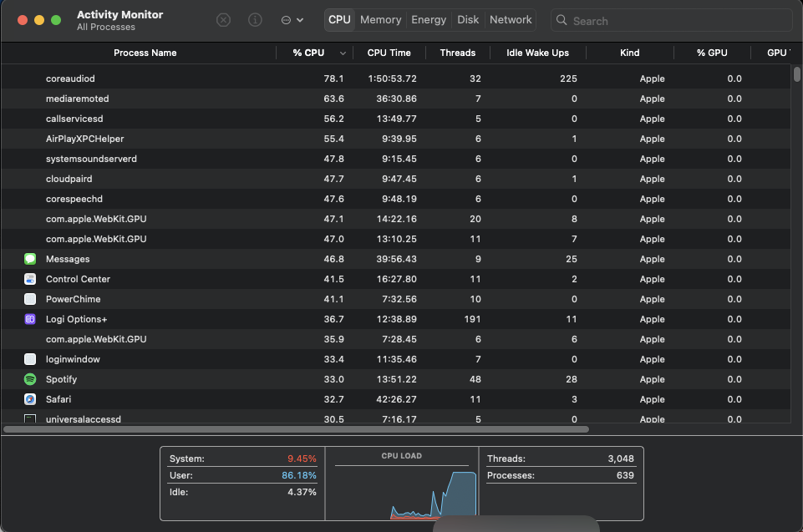
Task: Click the stop process X icon
Action: click(223, 20)
